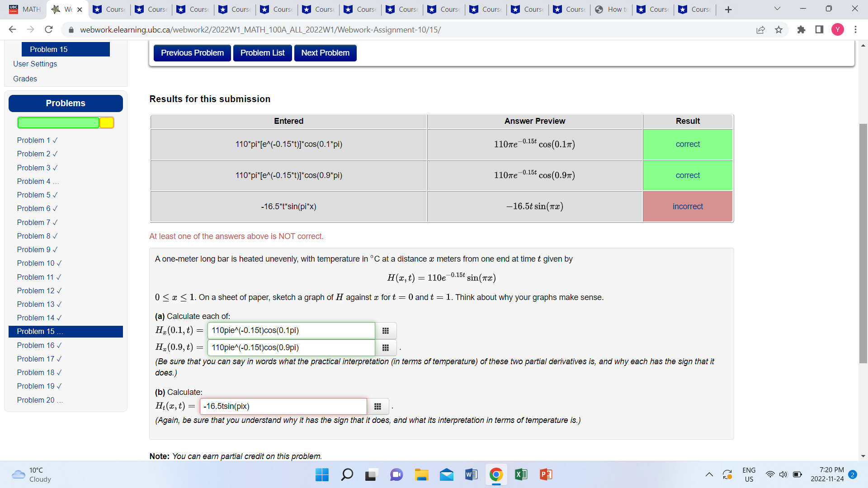Open the Chrome tab search dropdown

click(x=777, y=8)
